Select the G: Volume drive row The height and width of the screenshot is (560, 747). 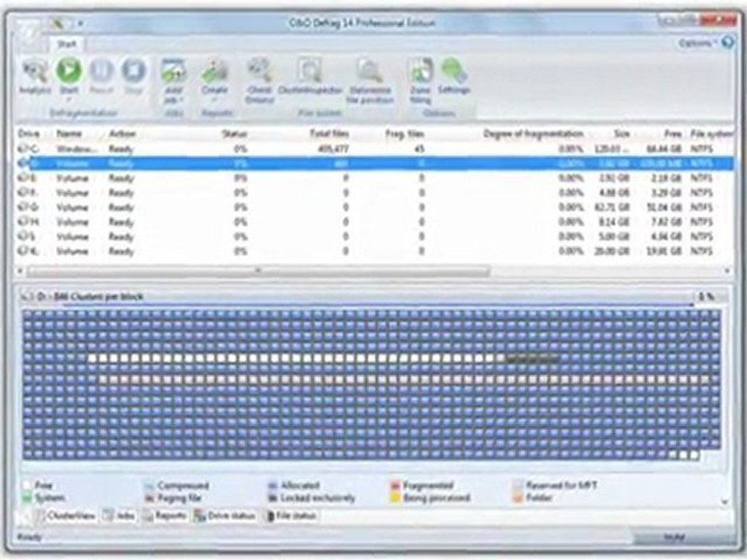pyautogui.click(x=374, y=208)
